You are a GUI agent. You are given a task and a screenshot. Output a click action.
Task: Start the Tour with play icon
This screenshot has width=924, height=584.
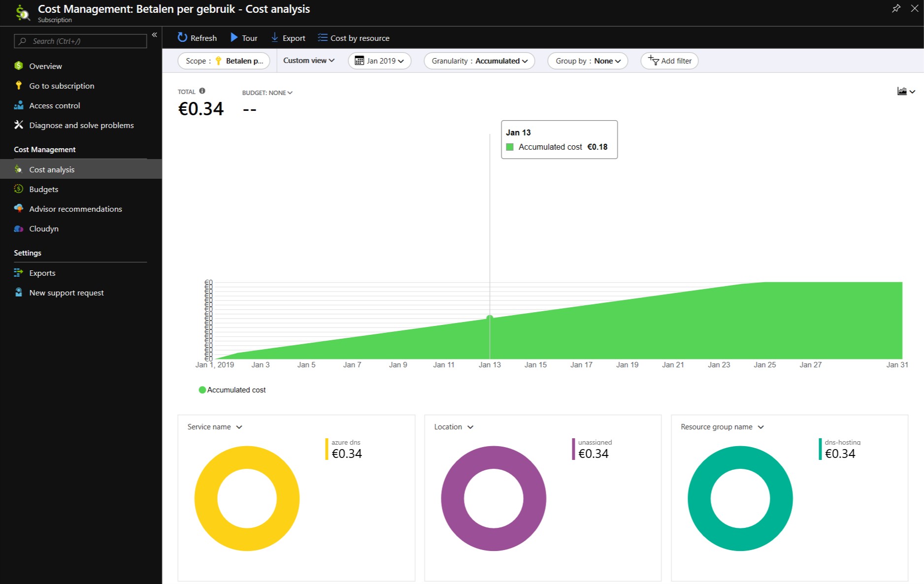click(x=234, y=37)
